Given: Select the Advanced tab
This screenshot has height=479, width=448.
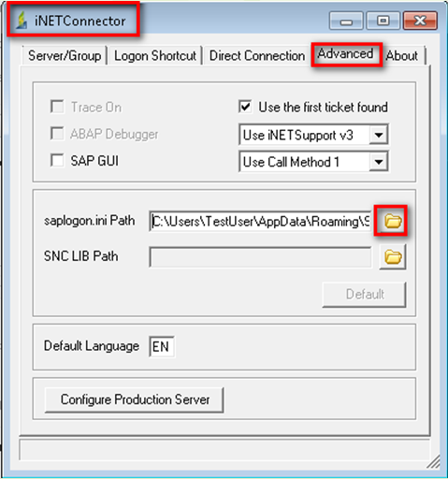Looking at the screenshot, I should coord(345,54).
